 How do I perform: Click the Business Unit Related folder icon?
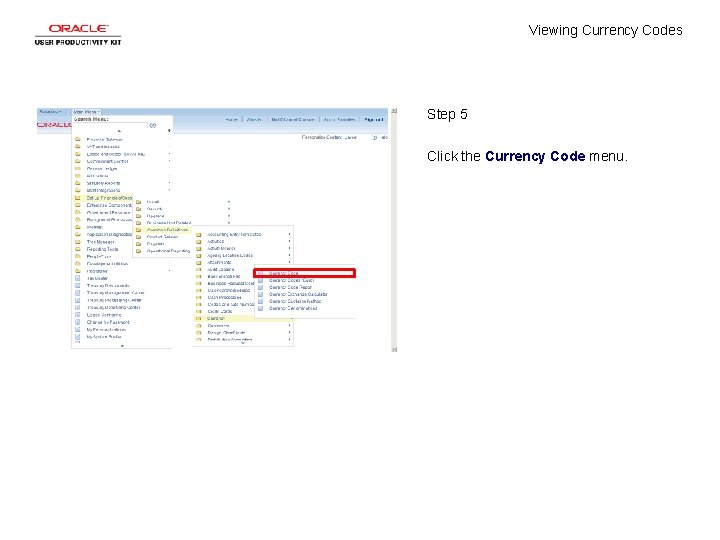click(139, 223)
